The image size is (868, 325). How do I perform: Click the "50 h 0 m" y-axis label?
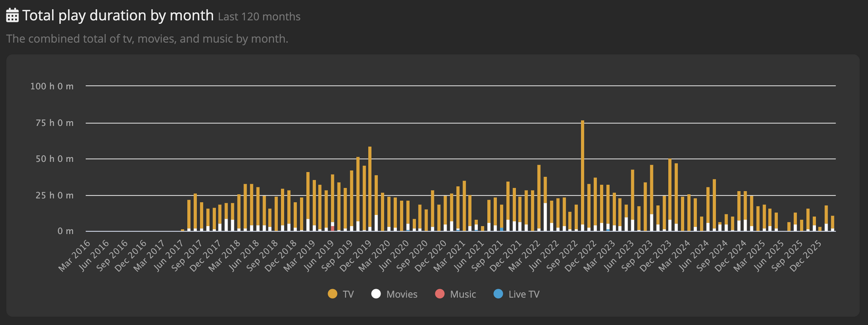(x=54, y=159)
